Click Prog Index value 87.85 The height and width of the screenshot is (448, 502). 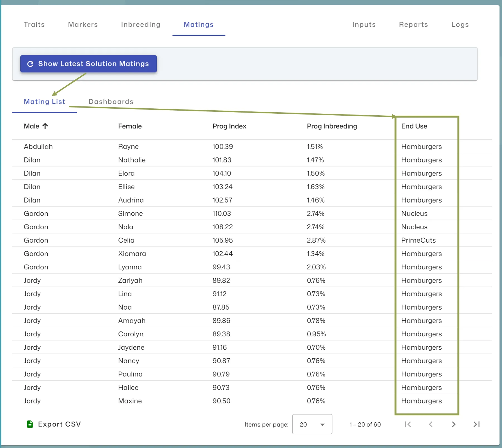[221, 307]
